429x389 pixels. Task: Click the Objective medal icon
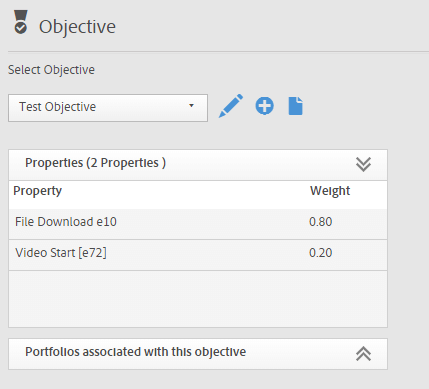pos(21,22)
